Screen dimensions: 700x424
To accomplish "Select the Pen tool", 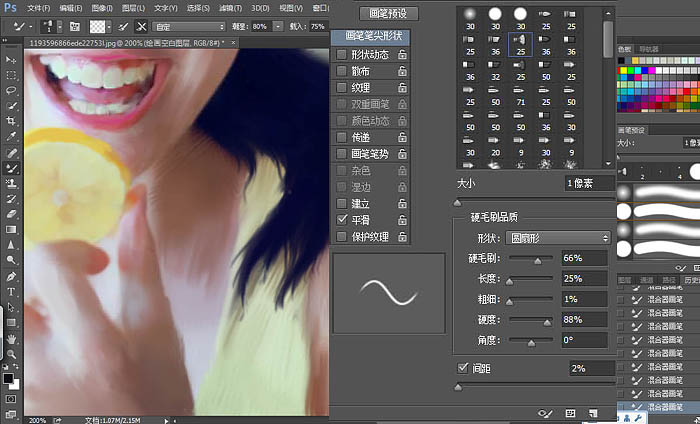I will 11,276.
